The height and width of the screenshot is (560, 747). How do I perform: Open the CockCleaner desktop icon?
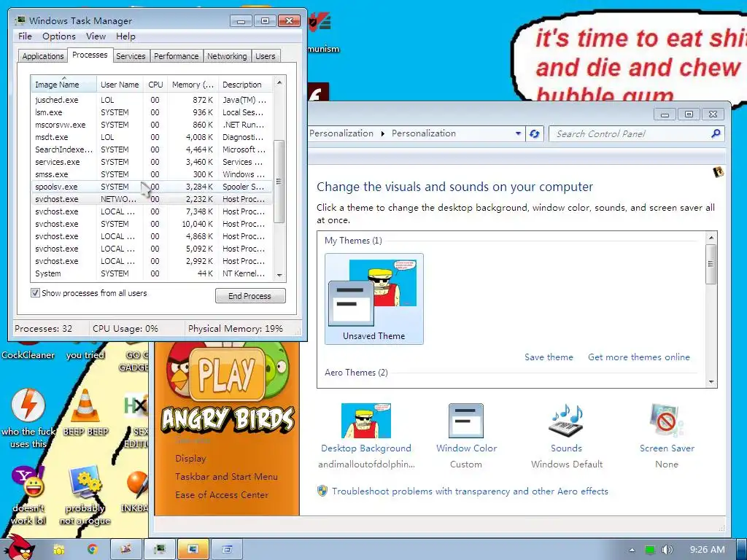[28, 350]
